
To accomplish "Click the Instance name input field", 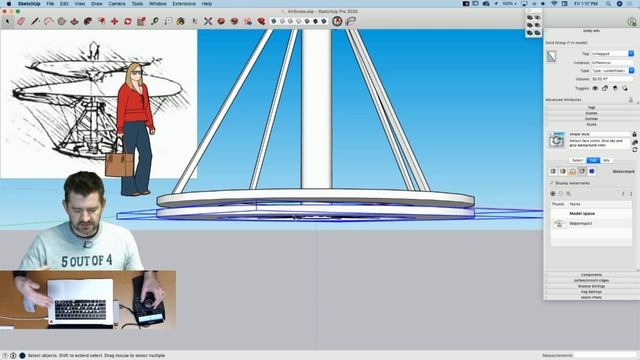I will click(612, 62).
